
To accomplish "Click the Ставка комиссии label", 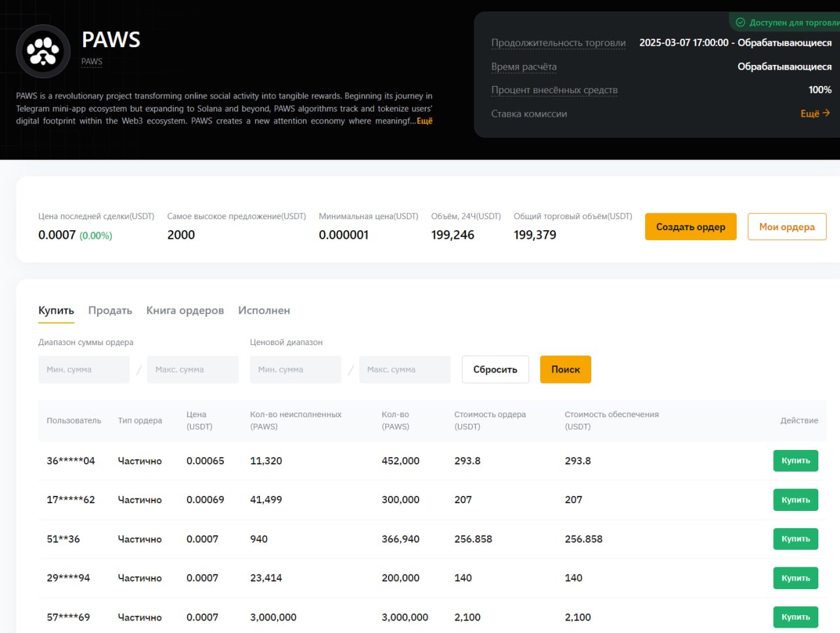I will coord(529,113).
